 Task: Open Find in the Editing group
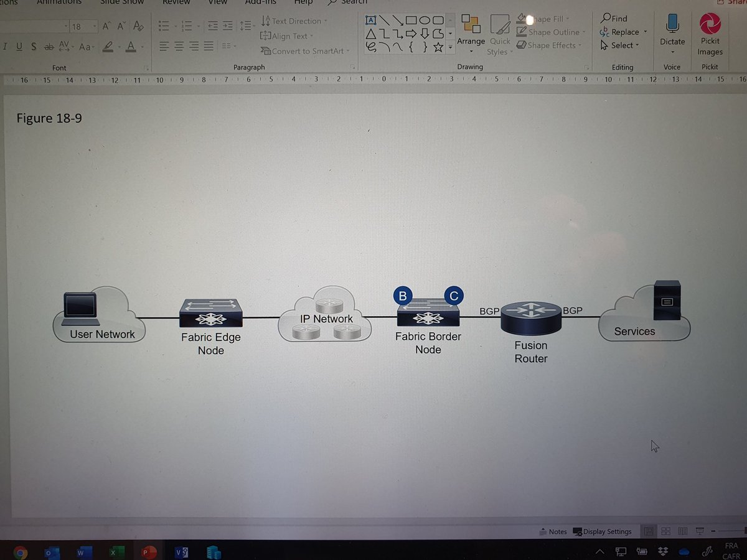coord(615,18)
